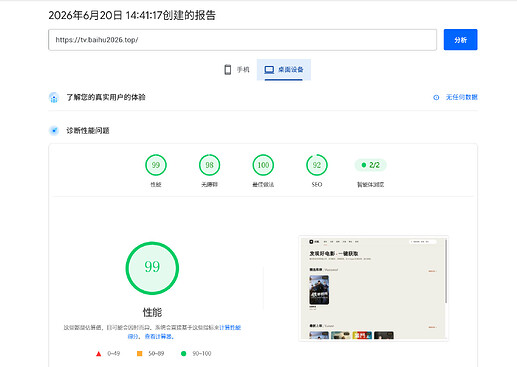Open the SEO score gauge 92
The height and width of the screenshot is (367, 517).
317,165
